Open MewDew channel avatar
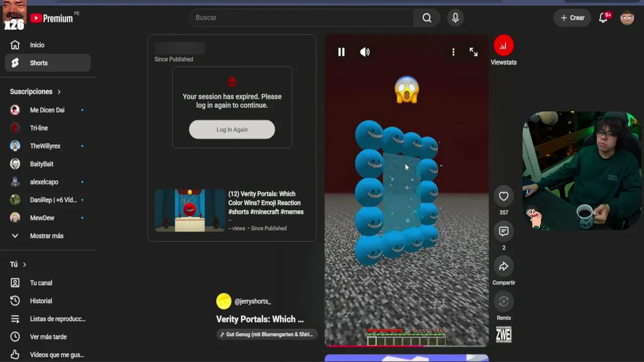644x362 pixels. [x=15, y=218]
